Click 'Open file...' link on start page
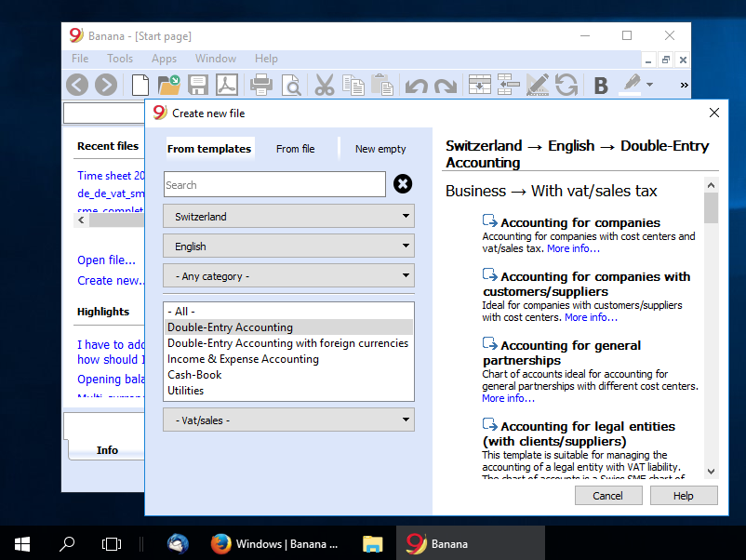Screen dimensions: 746x560 click(107, 260)
